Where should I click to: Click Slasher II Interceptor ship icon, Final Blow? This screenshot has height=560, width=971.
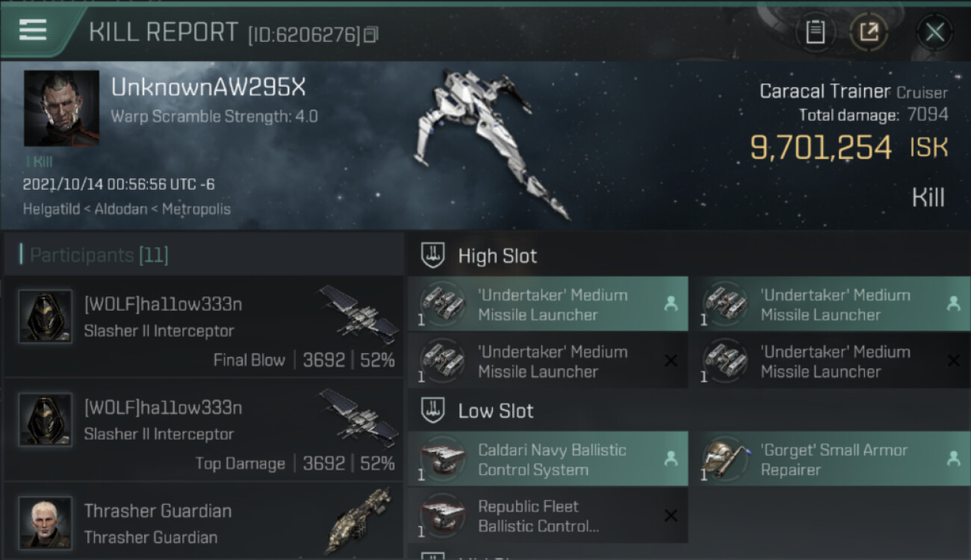point(359,314)
